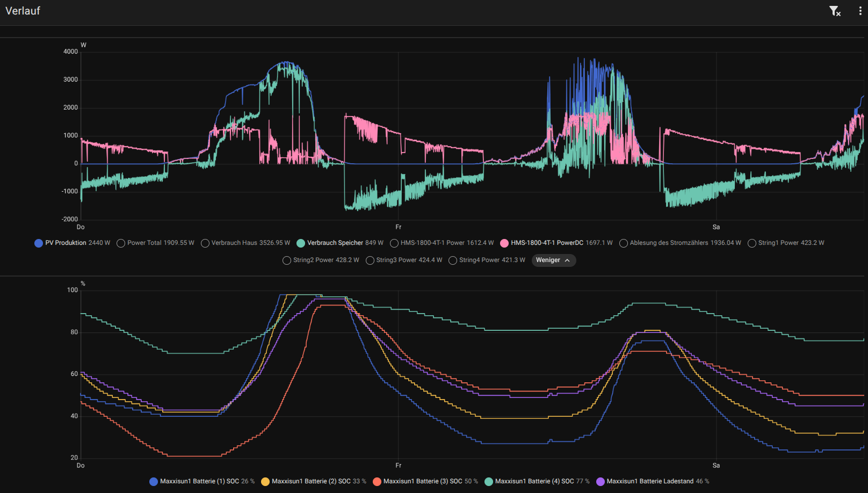Hide Maxxisun1 Batterie (1) SOC line

tap(202, 482)
